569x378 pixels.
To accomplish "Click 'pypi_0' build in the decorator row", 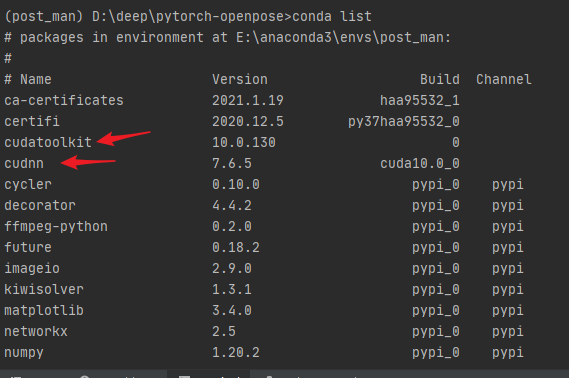I will tap(436, 206).
